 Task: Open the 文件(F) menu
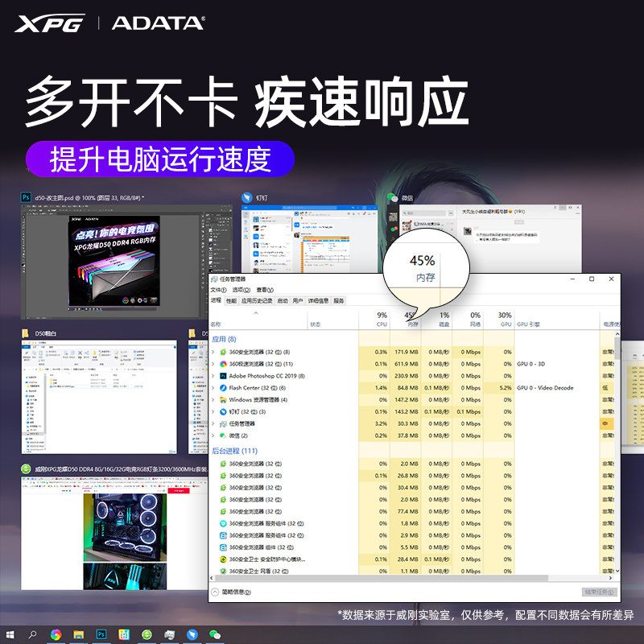tap(218, 290)
